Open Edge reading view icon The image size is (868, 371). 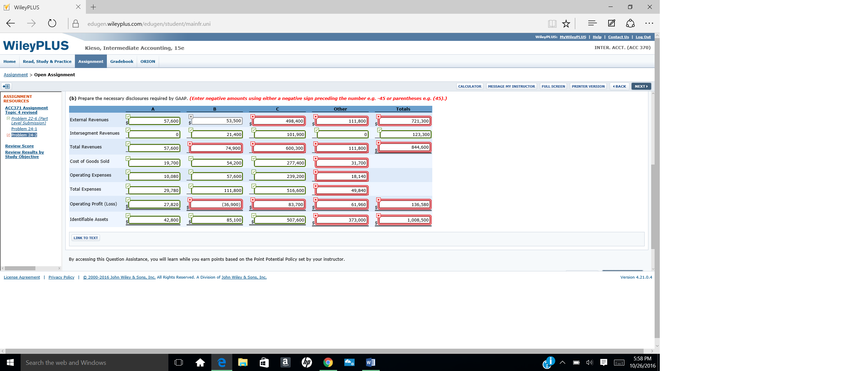tap(552, 24)
